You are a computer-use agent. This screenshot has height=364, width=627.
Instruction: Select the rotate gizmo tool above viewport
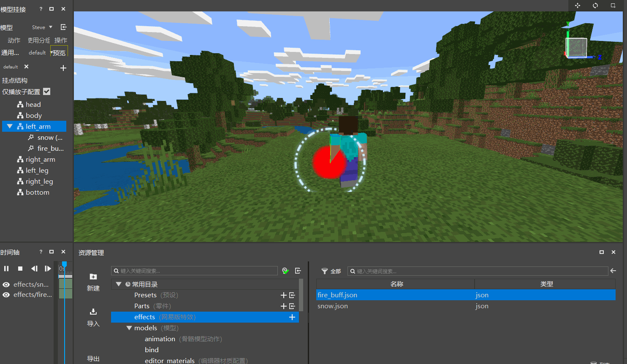[595, 5]
